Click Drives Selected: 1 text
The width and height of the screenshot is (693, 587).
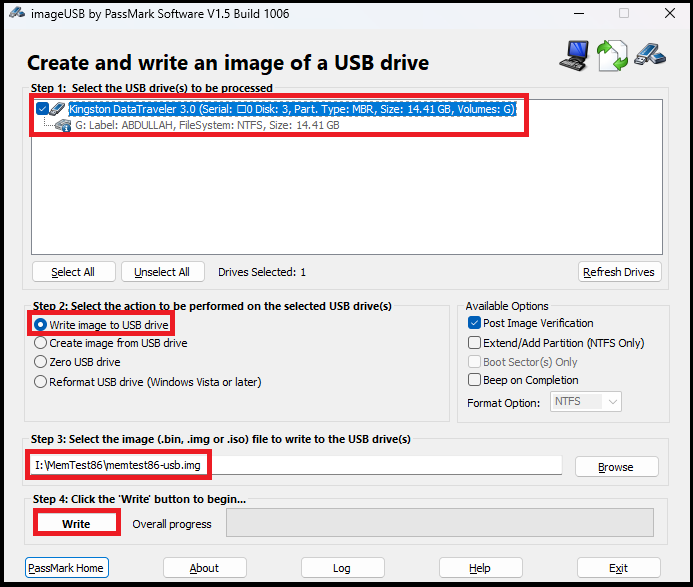262,272
